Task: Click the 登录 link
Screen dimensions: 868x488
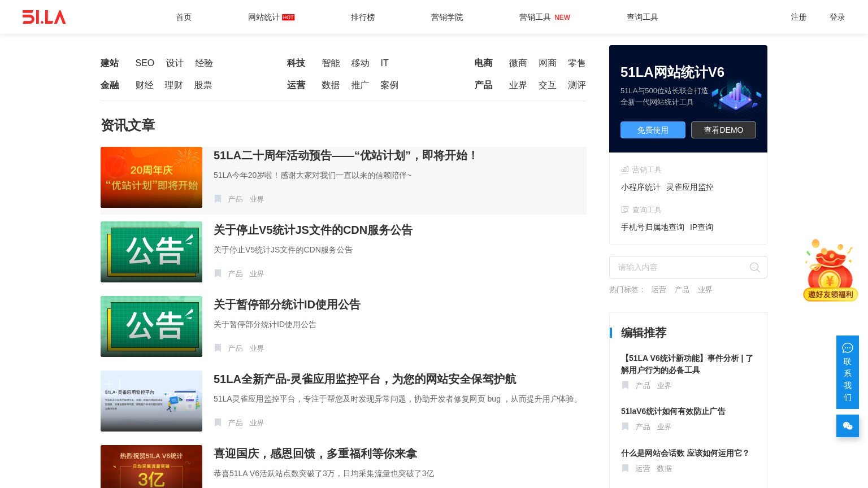Action: (x=837, y=17)
